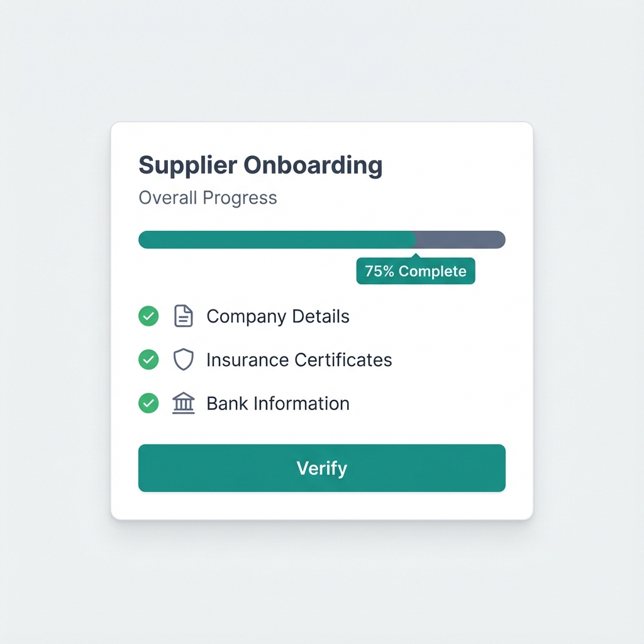Click the Bank Information bank icon
Image resolution: width=644 pixels, height=644 pixels.
tap(183, 403)
